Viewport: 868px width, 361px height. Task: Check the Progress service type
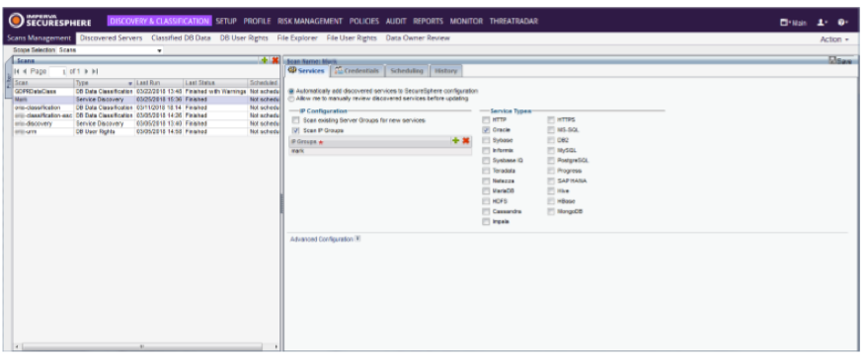coord(551,171)
